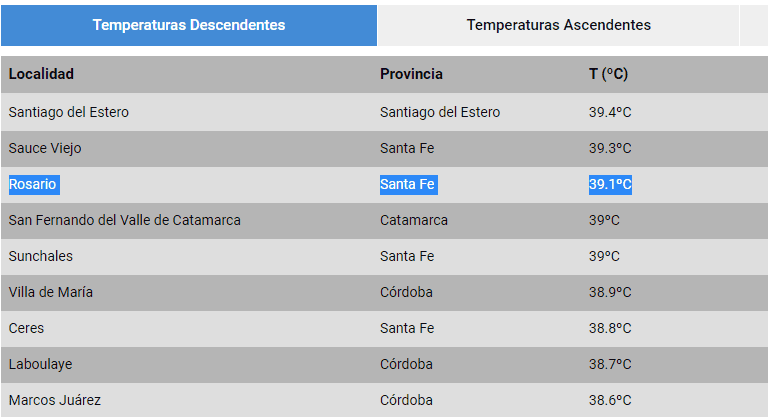Click the 38.6ºC temperature value

pyautogui.click(x=610, y=400)
